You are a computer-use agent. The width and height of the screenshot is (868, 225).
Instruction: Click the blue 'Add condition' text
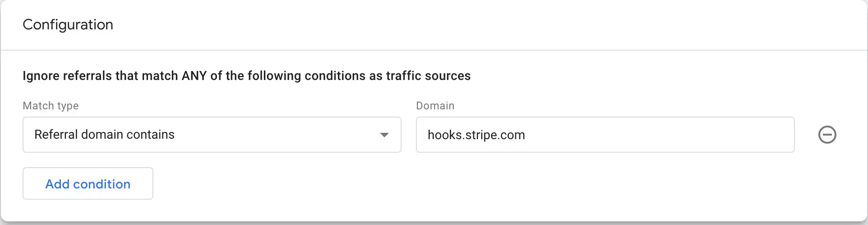click(88, 184)
